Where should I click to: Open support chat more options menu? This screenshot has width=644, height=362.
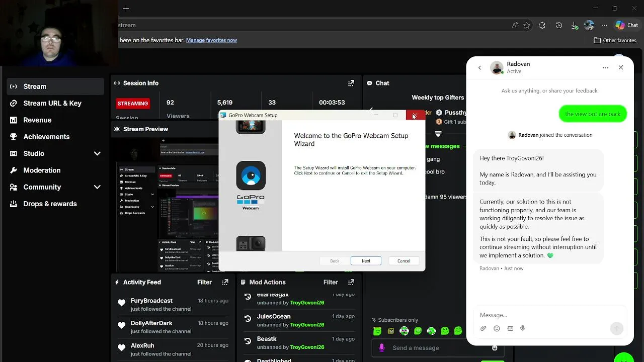point(605,67)
